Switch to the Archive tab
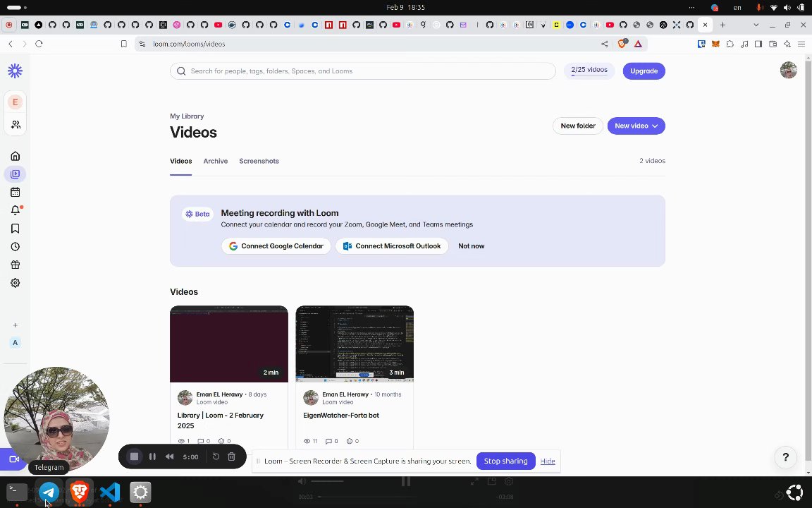The width and height of the screenshot is (812, 508). (216, 161)
